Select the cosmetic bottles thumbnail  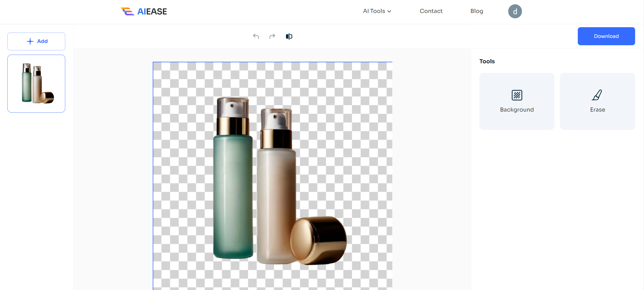point(37,84)
